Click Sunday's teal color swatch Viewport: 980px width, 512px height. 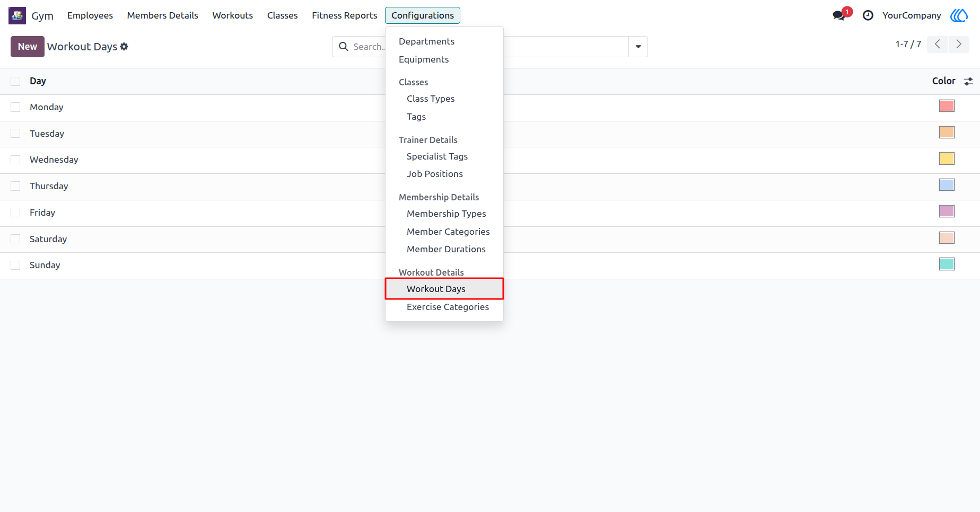pyautogui.click(x=947, y=264)
